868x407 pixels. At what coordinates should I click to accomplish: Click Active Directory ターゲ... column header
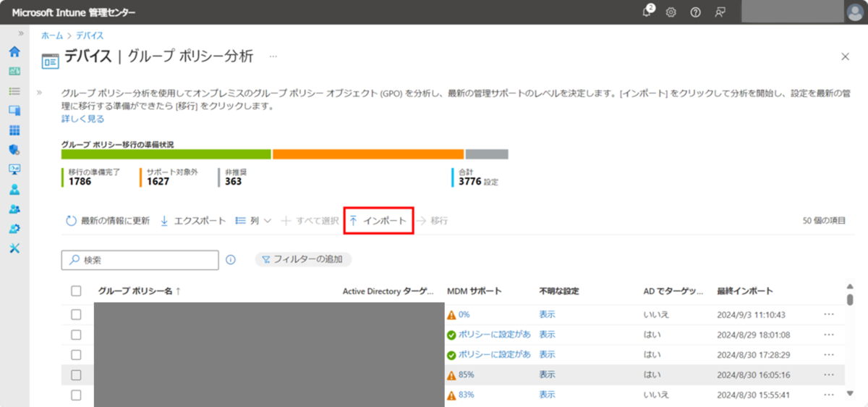pos(388,291)
